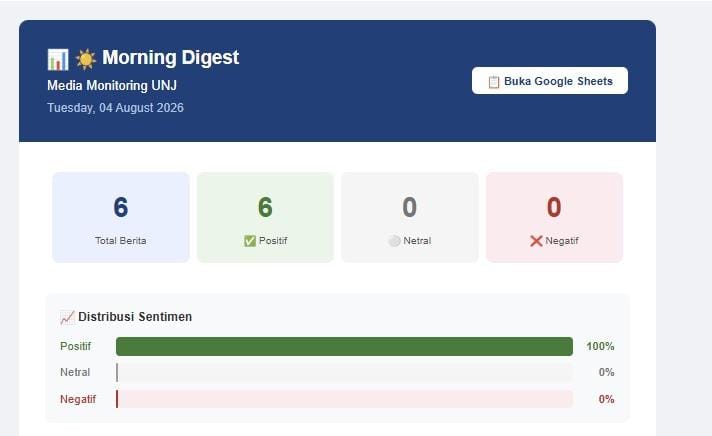Open the Buka Google Sheets button
Image resolution: width=712 pixels, height=436 pixels.
[550, 81]
